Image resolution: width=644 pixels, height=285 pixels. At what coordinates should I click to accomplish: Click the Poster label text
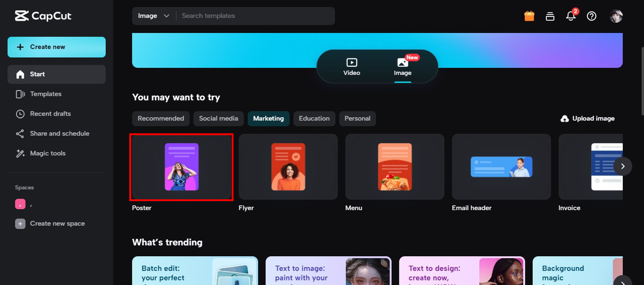(142, 208)
